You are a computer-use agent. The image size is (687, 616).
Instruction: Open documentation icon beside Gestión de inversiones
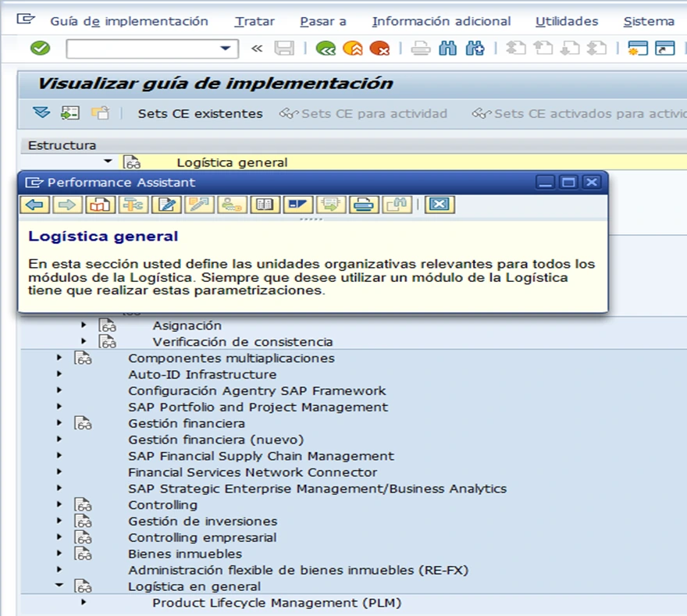coord(83,521)
